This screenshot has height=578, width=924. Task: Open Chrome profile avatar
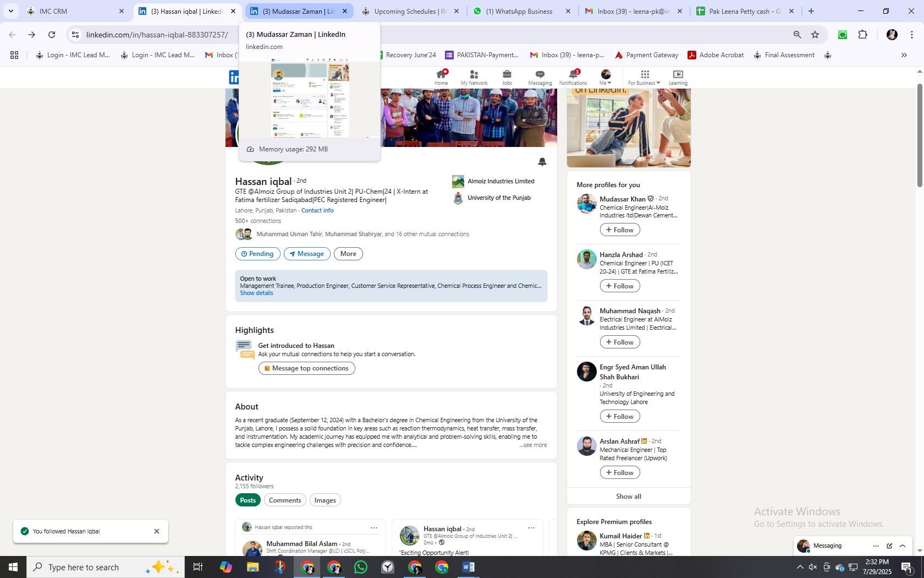(x=892, y=35)
